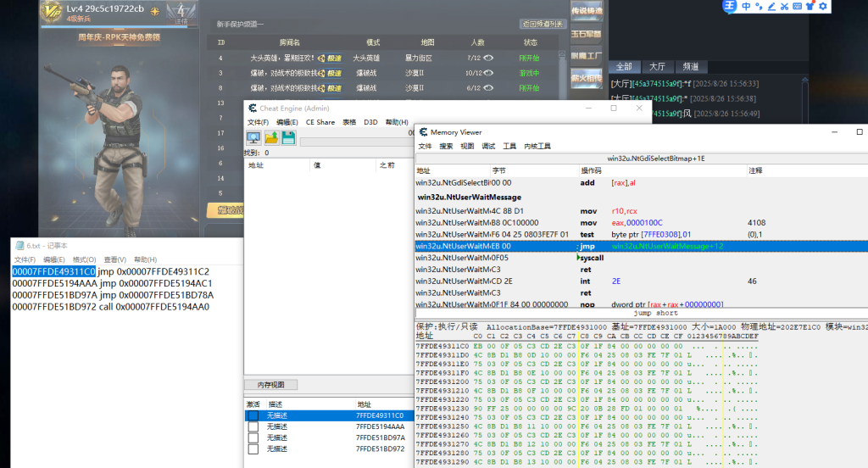Switch to 频道 chat tab
The width and height of the screenshot is (868, 468).
pos(690,66)
